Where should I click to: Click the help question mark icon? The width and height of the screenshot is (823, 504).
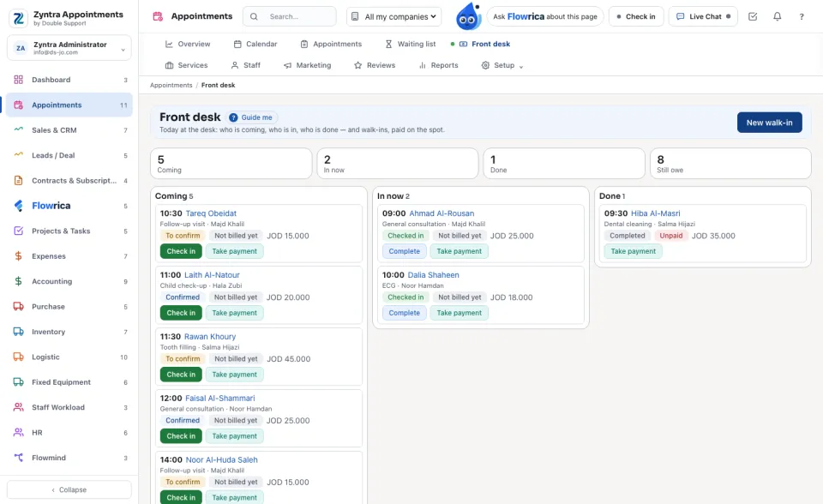pyautogui.click(x=802, y=17)
